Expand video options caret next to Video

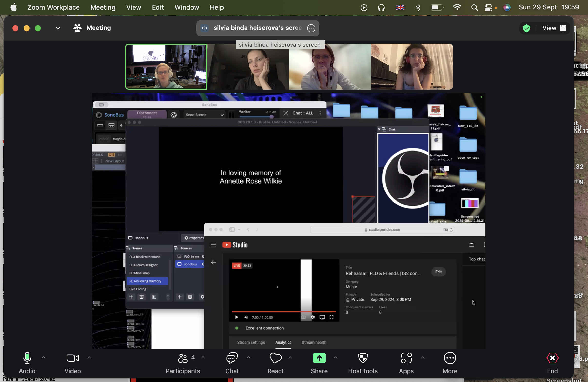coord(89,357)
